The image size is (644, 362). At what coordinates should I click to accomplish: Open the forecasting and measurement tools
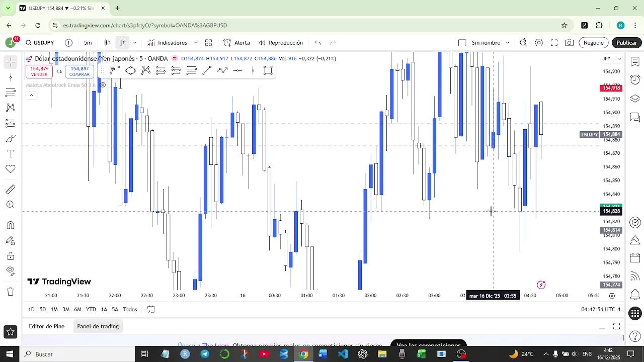[x=10, y=123]
